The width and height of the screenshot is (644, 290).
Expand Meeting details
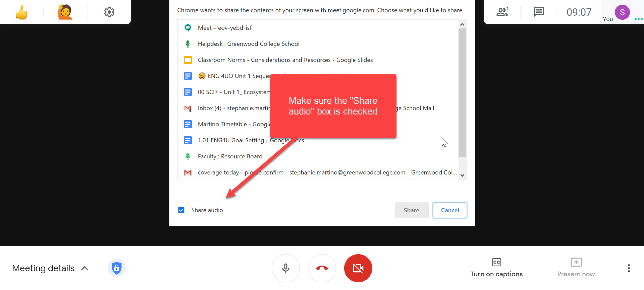click(x=50, y=268)
